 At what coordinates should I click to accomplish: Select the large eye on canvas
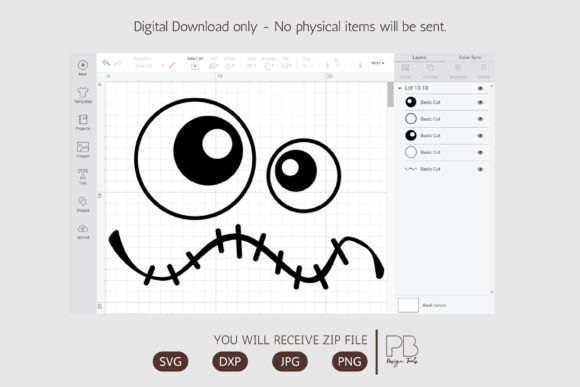pyautogui.click(x=195, y=159)
